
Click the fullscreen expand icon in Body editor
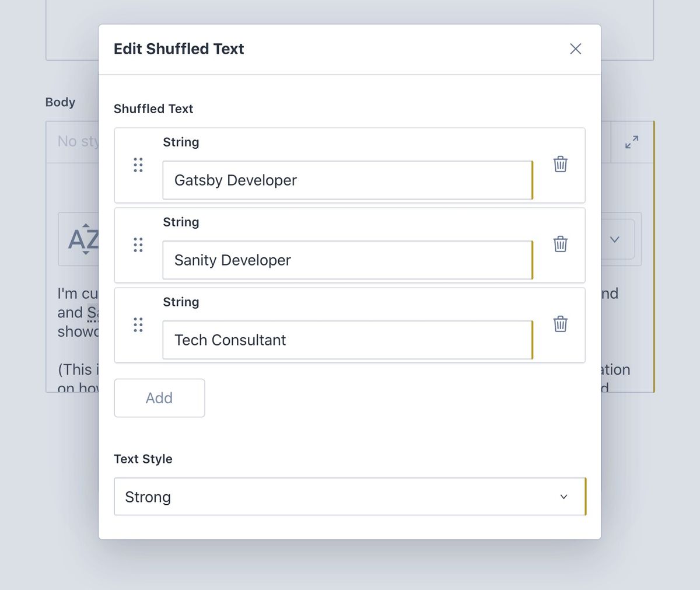(x=632, y=142)
